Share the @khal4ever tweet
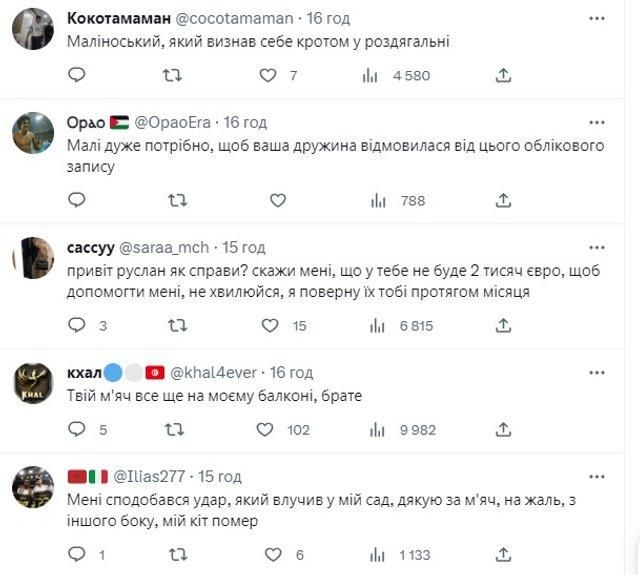The height and width of the screenshot is (575, 640). click(503, 429)
